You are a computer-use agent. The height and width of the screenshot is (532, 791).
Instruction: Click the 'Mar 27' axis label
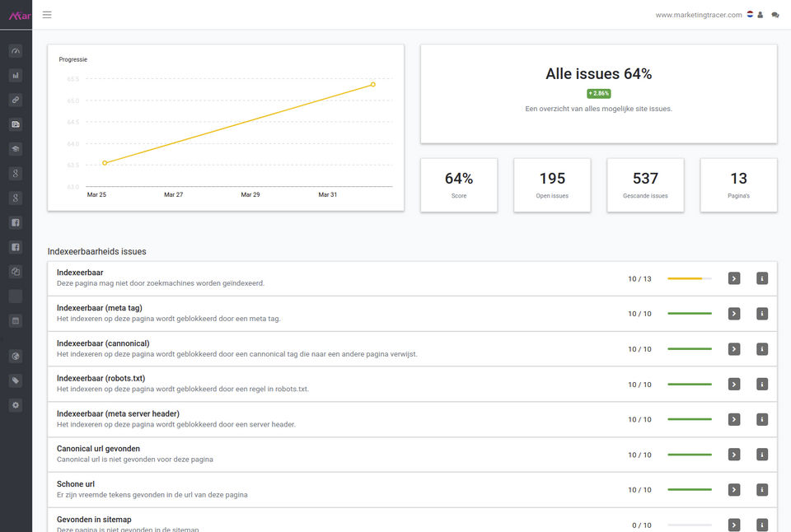pyautogui.click(x=174, y=194)
